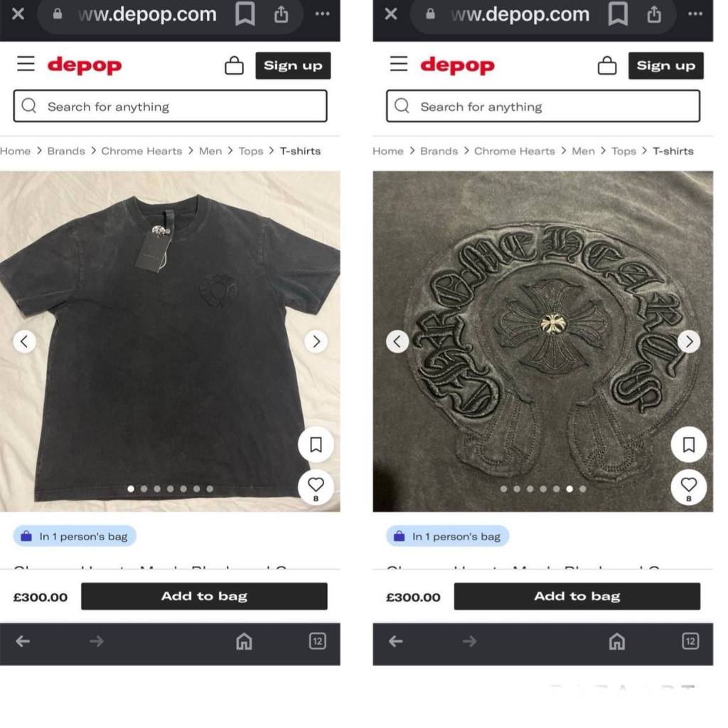The width and height of the screenshot is (728, 728).
Task: Click Sign up button on right page
Action: click(665, 65)
